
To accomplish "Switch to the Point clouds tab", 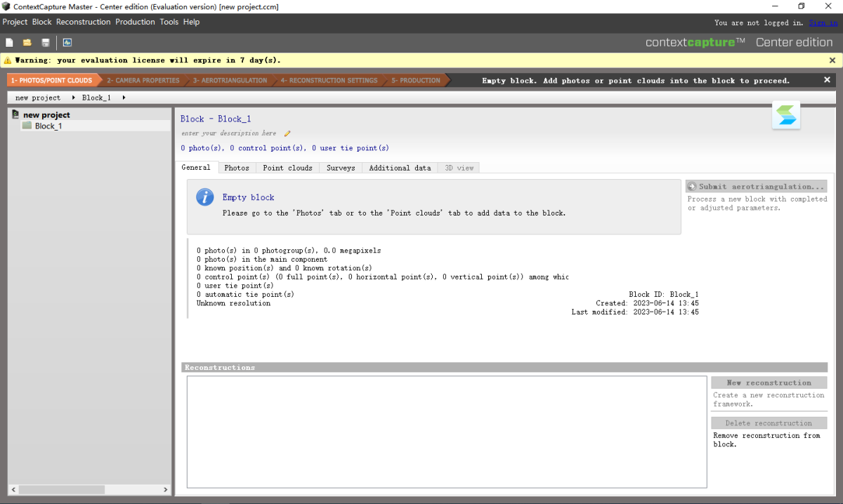I will tap(287, 168).
